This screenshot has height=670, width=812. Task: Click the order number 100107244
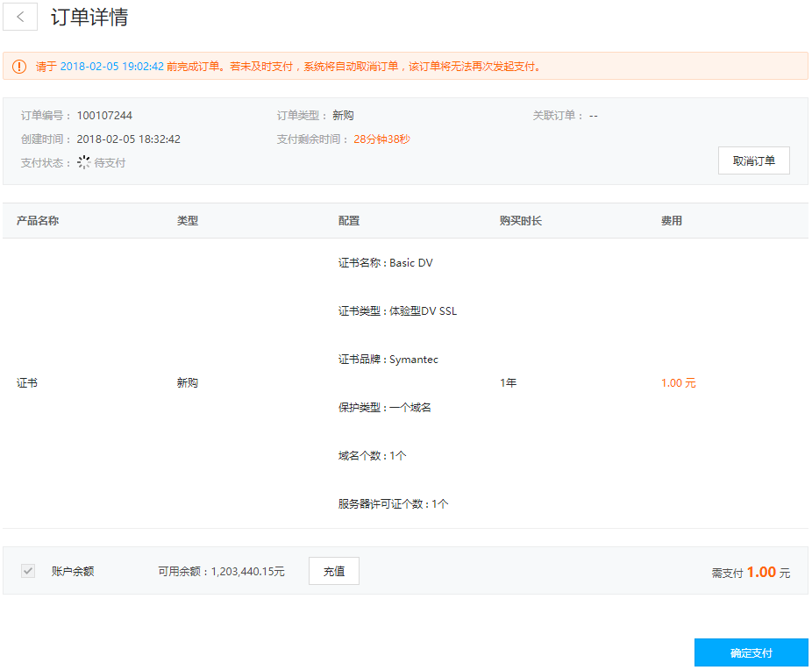(104, 116)
